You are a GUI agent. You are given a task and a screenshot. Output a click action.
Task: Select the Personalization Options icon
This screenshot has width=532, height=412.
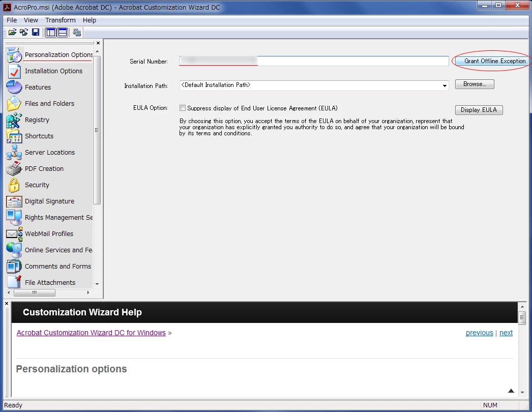14,54
